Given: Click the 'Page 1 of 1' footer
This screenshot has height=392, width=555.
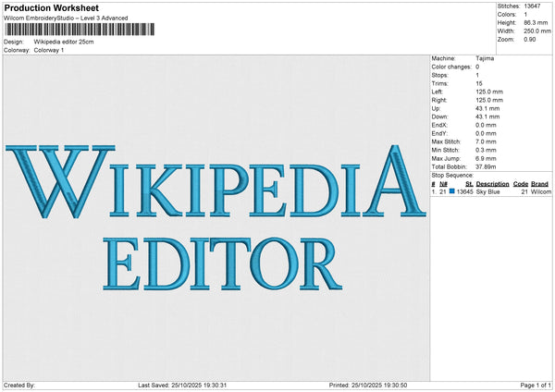Looking at the screenshot, I should [x=536, y=386].
